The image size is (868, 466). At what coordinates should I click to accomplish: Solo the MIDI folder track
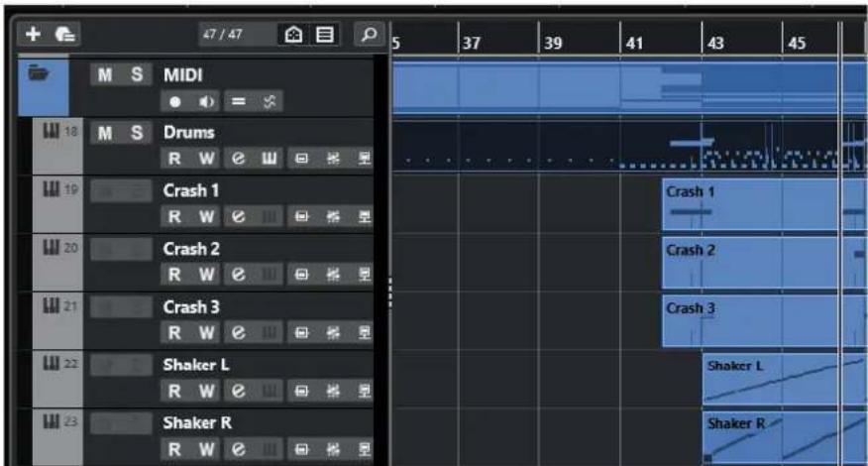137,74
